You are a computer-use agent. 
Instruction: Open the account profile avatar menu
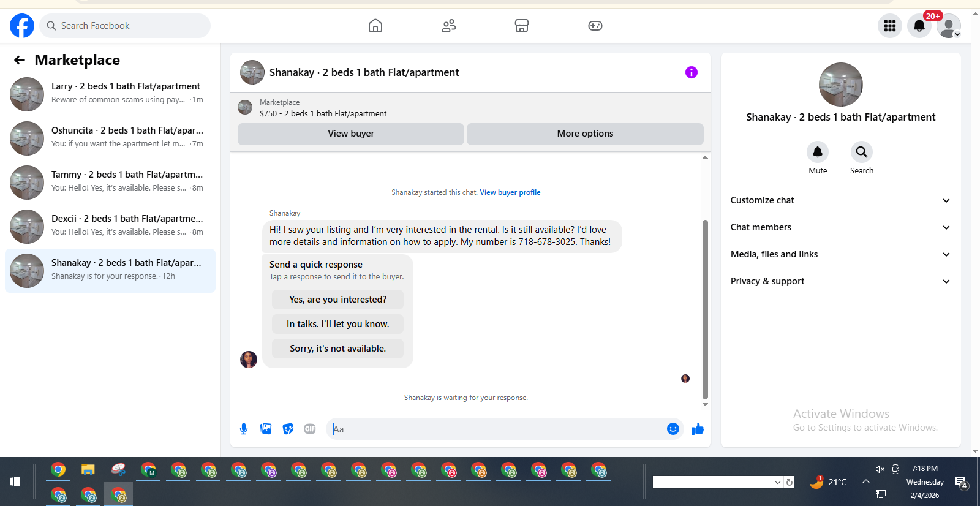pyautogui.click(x=949, y=26)
